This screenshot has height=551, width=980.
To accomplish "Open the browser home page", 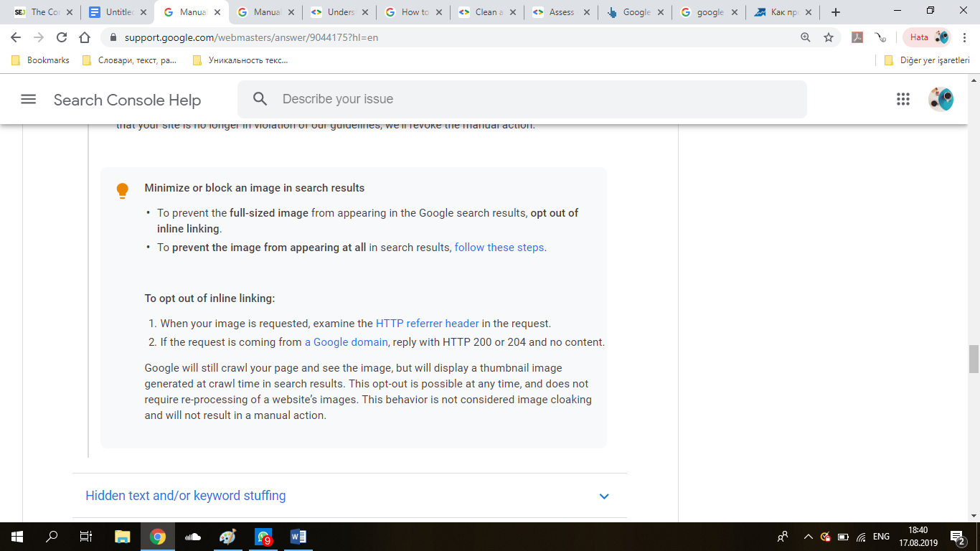I will pos(85,37).
